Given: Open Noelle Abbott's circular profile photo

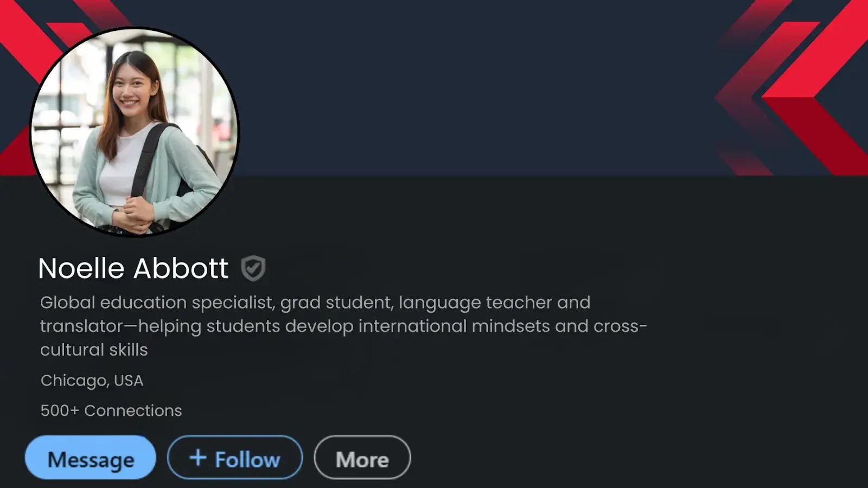Looking at the screenshot, I should [x=134, y=132].
